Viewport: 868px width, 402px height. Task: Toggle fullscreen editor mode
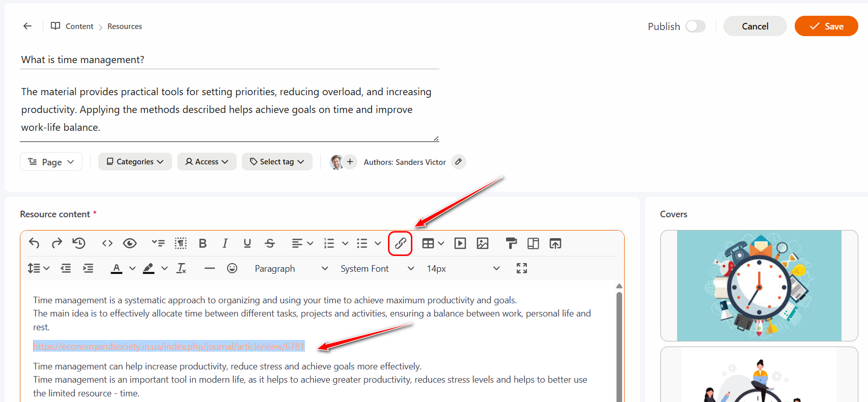[522, 268]
